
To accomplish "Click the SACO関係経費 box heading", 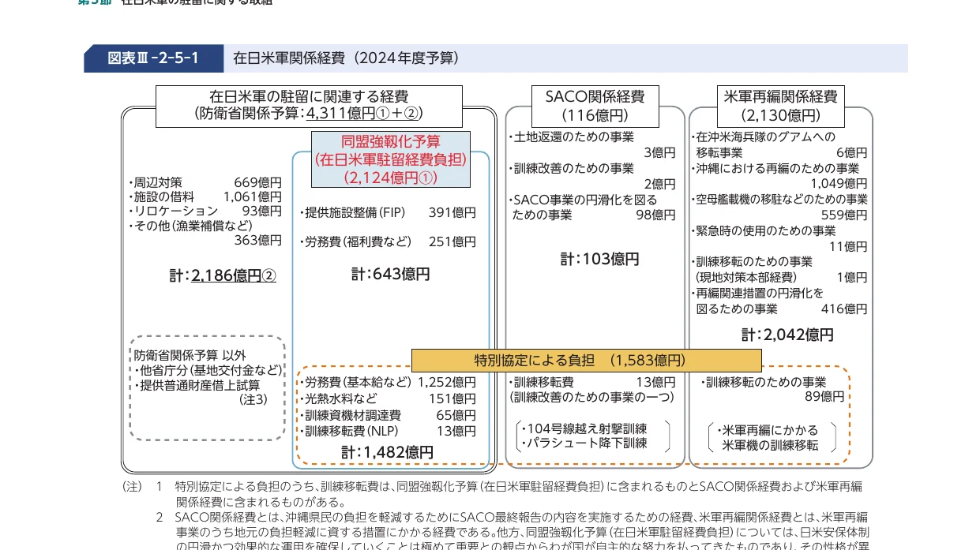I will [x=595, y=96].
